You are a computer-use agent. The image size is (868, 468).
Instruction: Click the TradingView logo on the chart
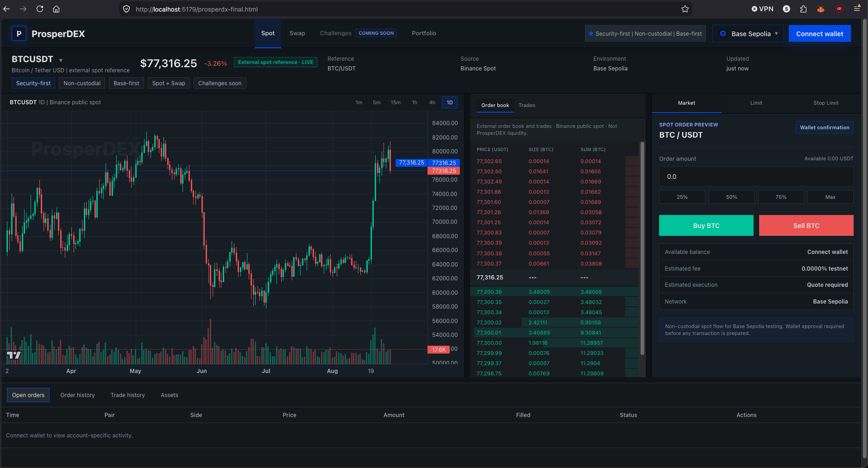(x=14, y=355)
